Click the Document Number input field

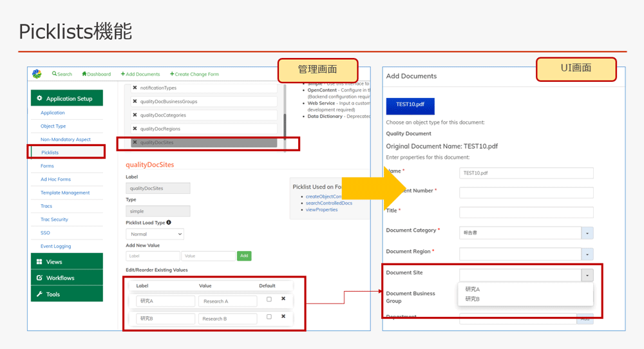[x=526, y=193]
